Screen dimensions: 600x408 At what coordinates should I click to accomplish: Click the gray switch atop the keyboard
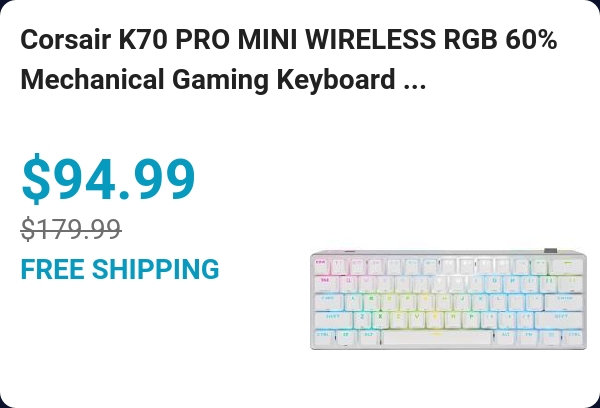[x=549, y=251]
